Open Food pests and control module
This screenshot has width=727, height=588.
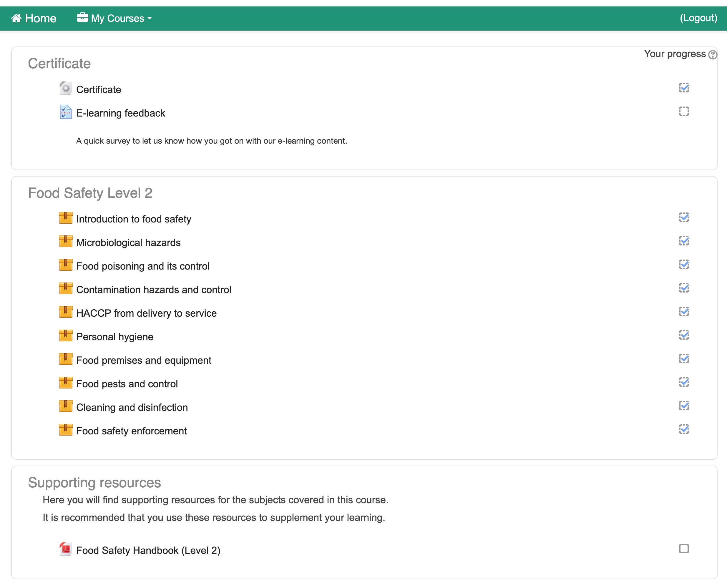127,384
